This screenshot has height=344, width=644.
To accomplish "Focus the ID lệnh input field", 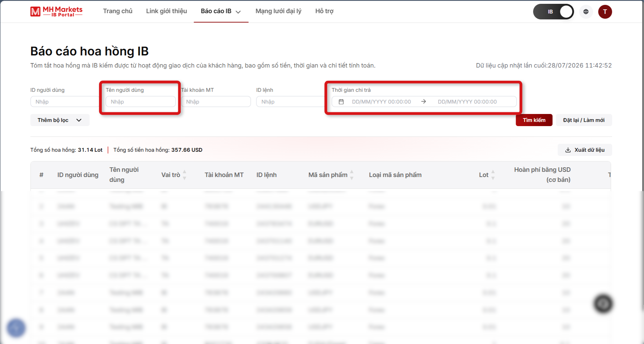I will pyautogui.click(x=291, y=102).
